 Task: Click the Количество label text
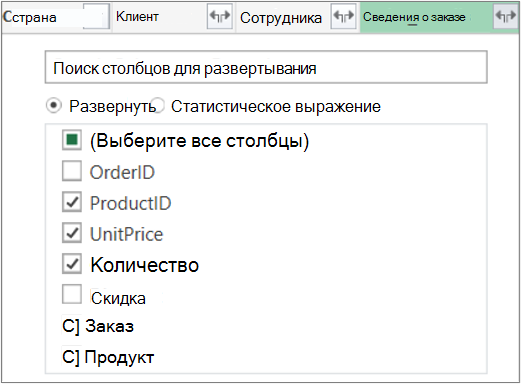pyautogui.click(x=145, y=265)
